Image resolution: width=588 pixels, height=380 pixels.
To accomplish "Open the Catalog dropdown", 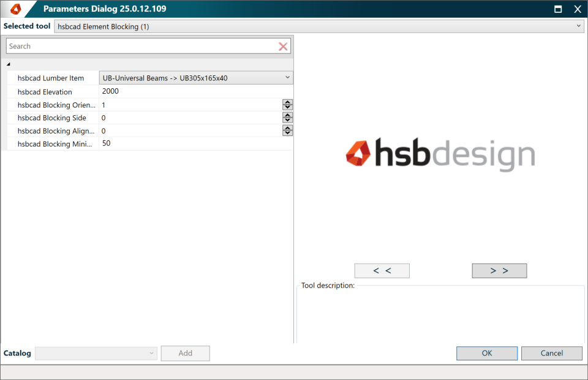I will 96,354.
